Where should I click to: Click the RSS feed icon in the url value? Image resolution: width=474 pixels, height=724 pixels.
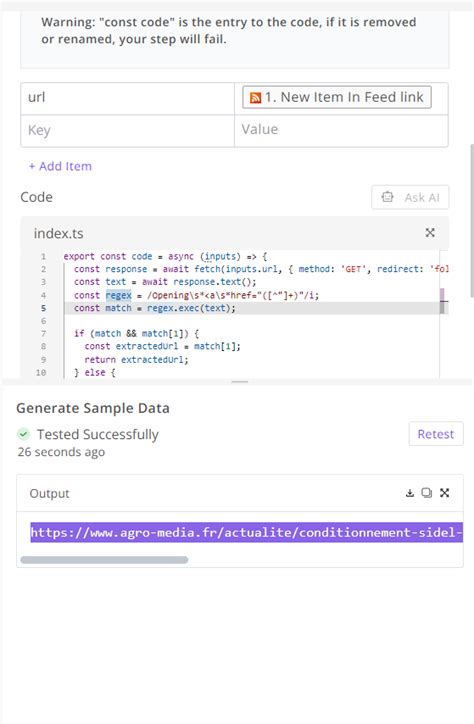pyautogui.click(x=255, y=97)
